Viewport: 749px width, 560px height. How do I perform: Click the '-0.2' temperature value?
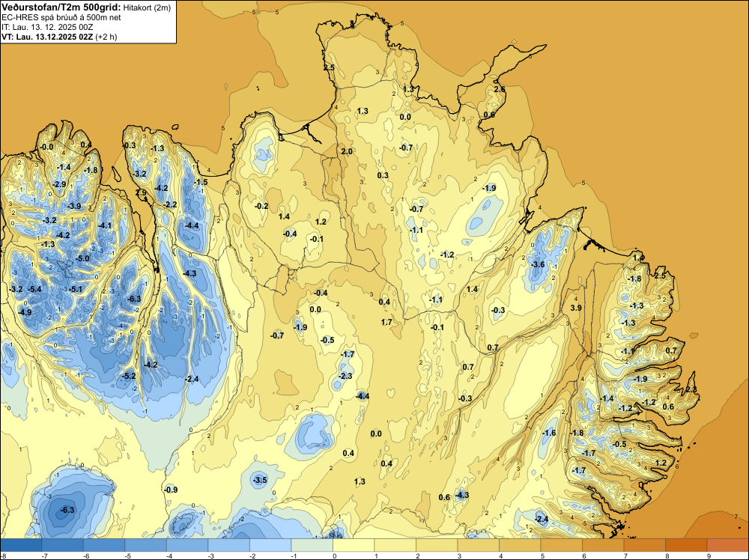(x=261, y=206)
